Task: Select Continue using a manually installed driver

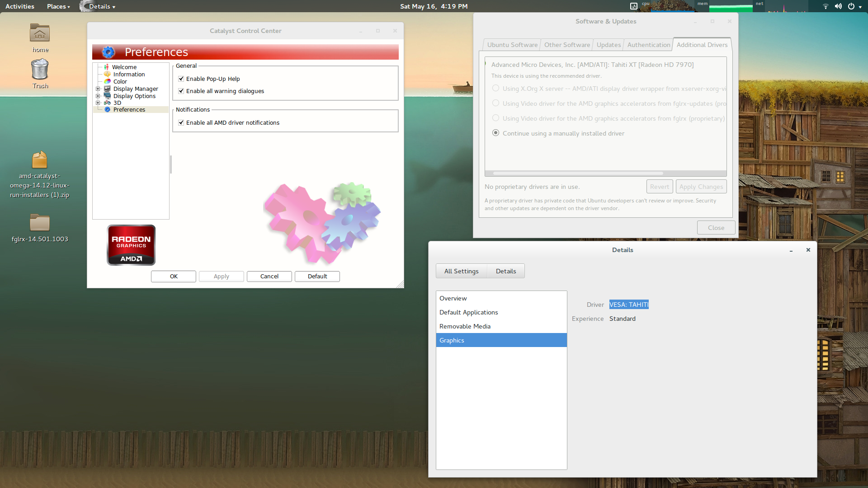Action: (495, 132)
